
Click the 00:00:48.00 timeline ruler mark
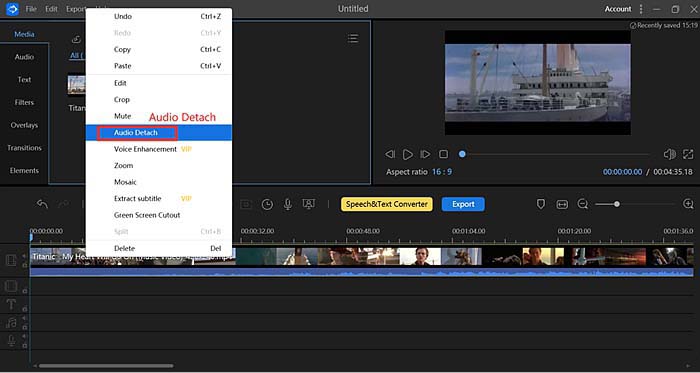pyautogui.click(x=363, y=231)
